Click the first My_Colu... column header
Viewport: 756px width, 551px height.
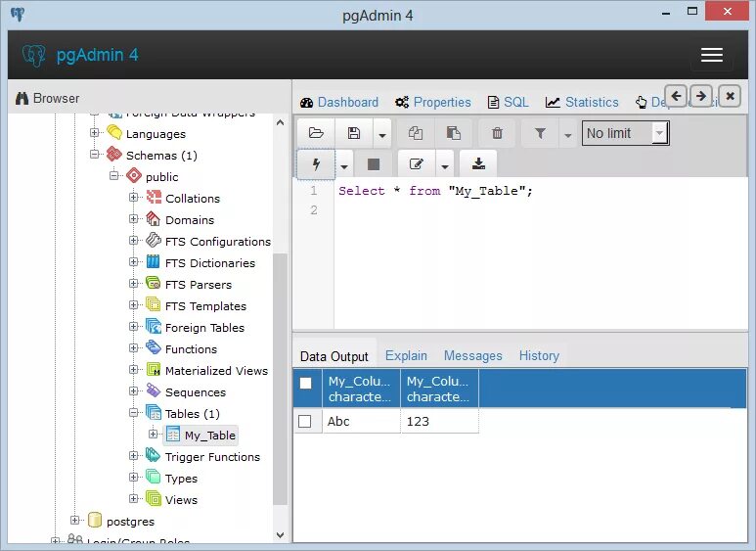[x=361, y=389]
